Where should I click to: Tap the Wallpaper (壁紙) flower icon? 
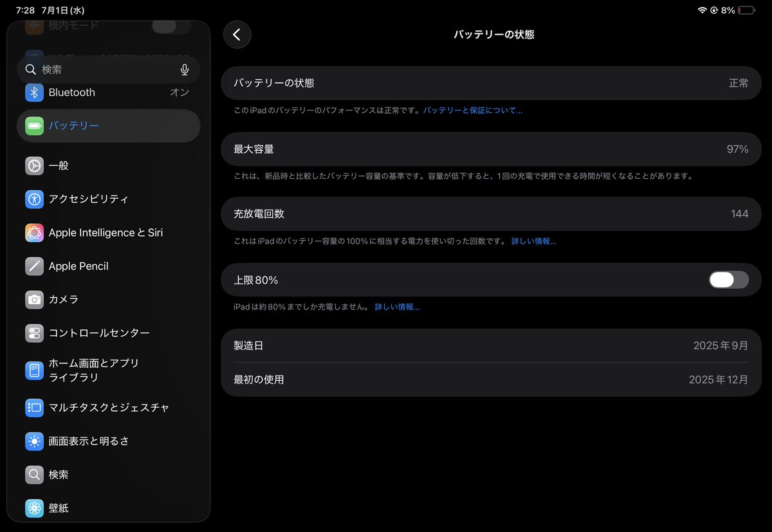35,508
